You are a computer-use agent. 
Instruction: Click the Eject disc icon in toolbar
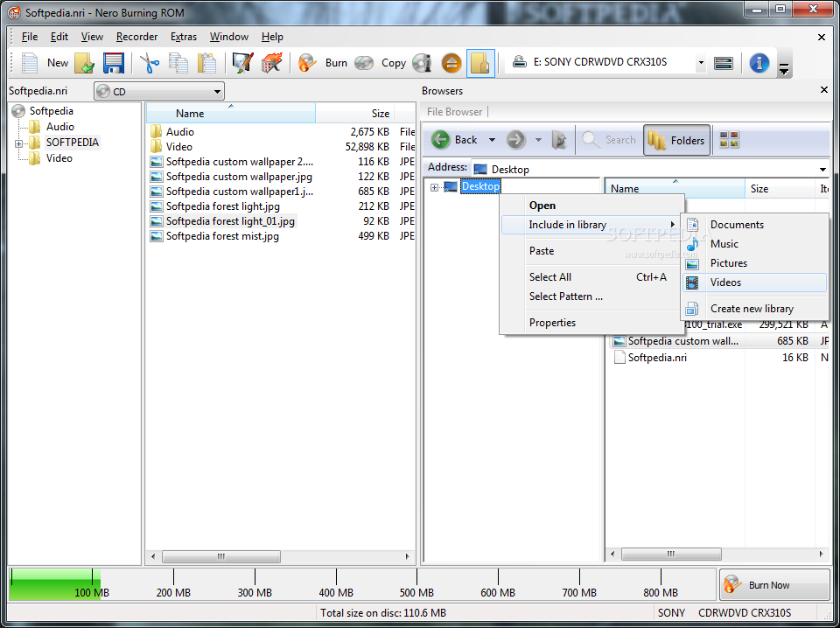coord(451,63)
